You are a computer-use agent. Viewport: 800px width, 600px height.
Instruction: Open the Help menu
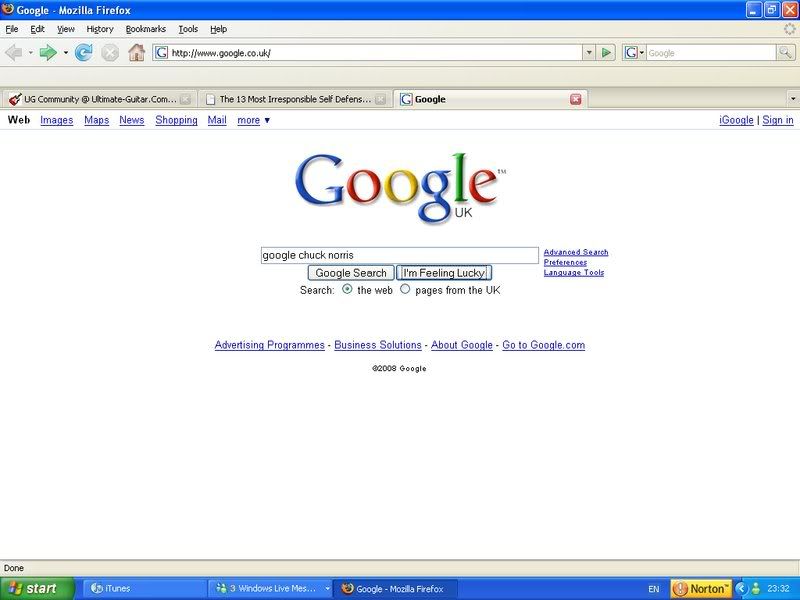(x=218, y=29)
